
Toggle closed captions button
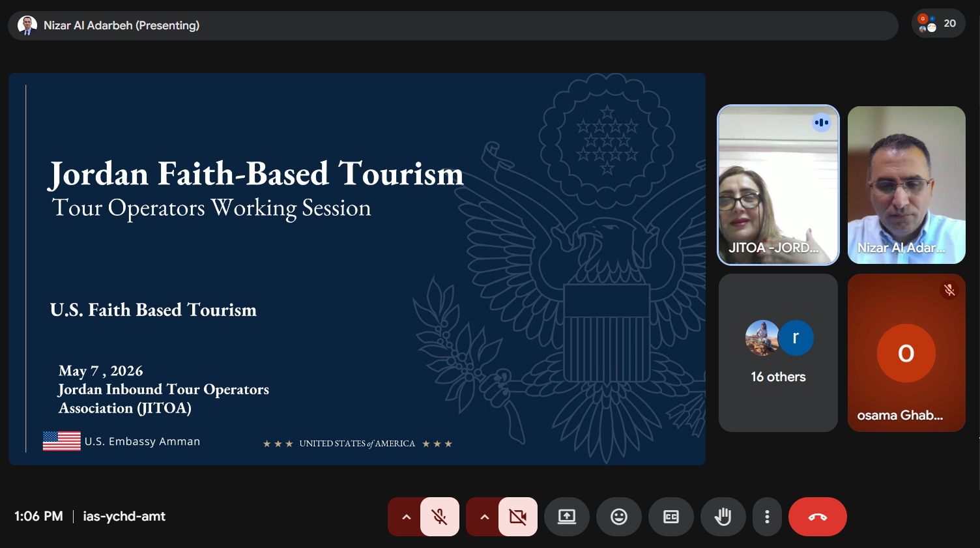(671, 517)
